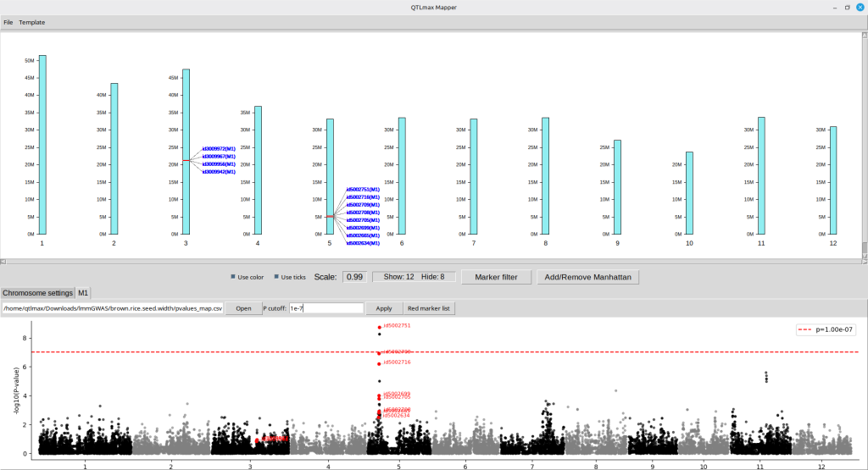
Task: Open the Red marker list
Action: click(x=429, y=308)
